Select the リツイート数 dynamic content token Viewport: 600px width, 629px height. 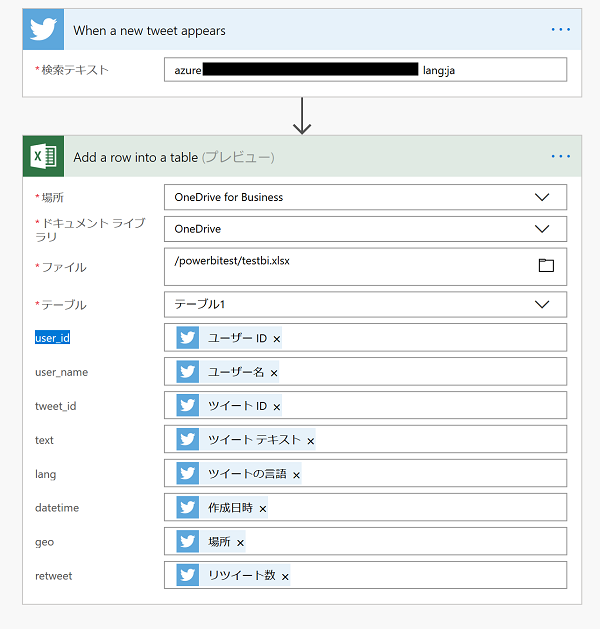[233, 575]
